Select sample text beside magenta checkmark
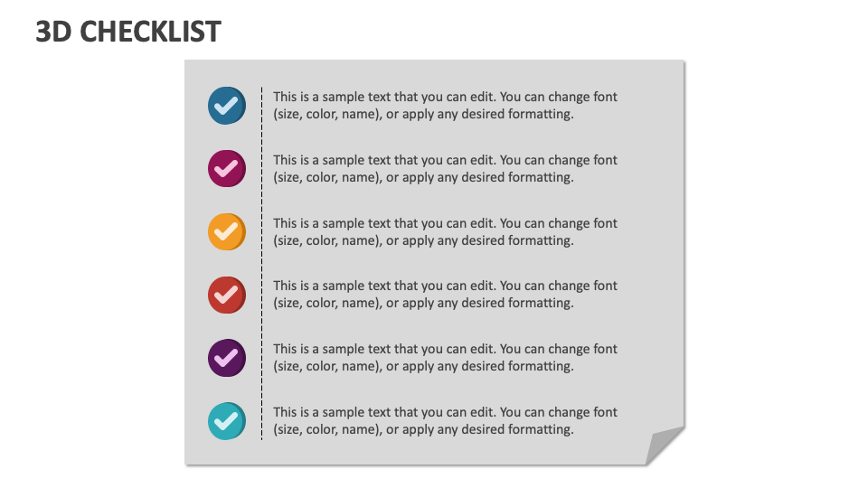 [x=445, y=168]
